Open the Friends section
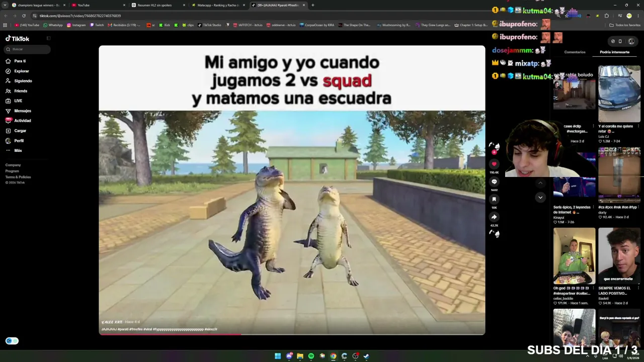This screenshot has height=362, width=644. [x=17, y=91]
